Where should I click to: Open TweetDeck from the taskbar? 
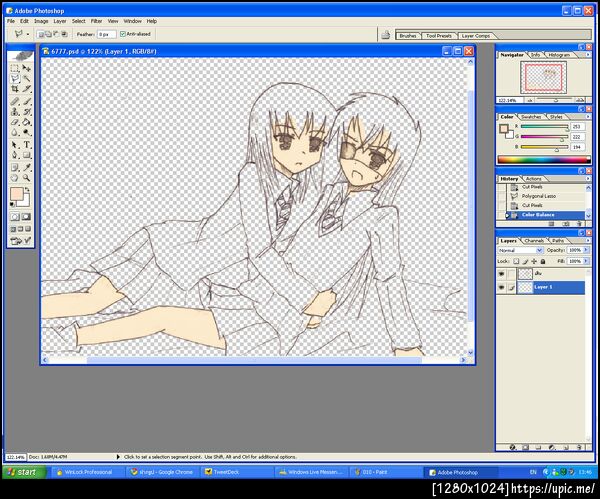(x=237, y=472)
